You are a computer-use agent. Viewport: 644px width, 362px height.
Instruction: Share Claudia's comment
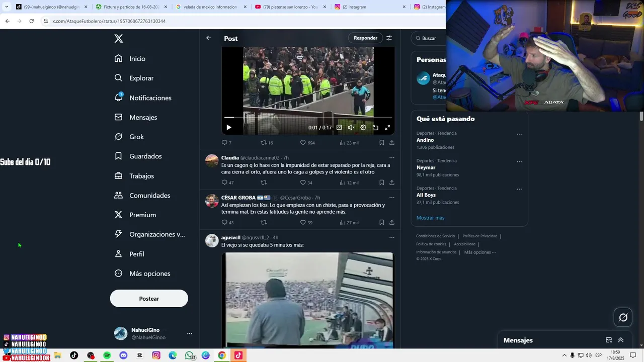coord(392,183)
